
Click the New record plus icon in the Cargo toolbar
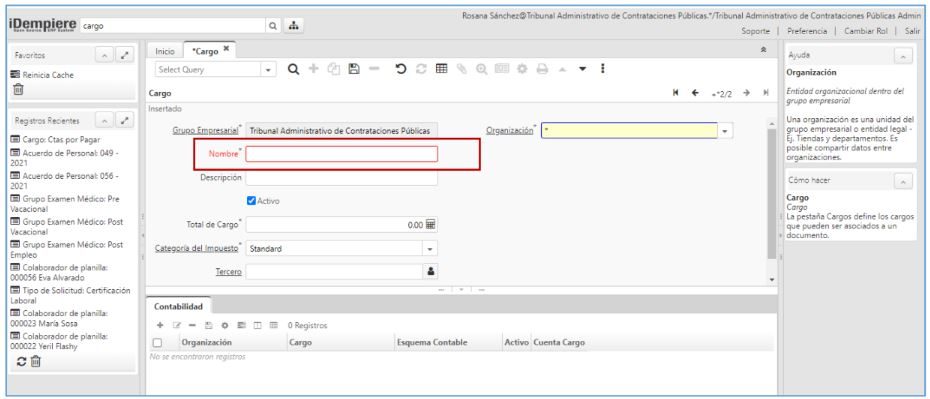314,69
